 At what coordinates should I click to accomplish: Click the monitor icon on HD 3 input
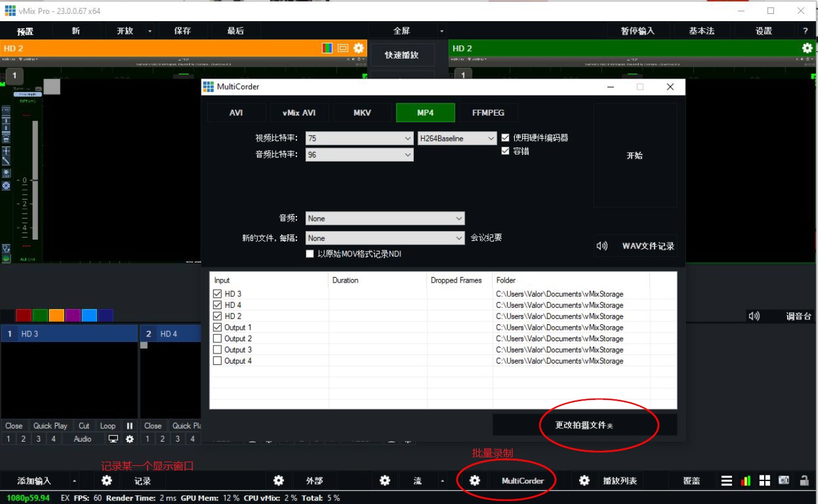pos(113,439)
